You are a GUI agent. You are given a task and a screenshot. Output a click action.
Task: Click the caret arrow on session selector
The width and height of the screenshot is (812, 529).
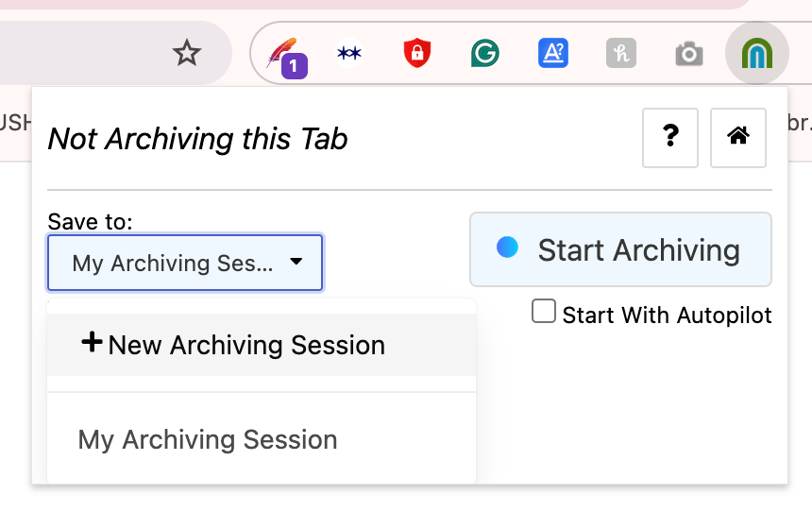[x=296, y=262]
